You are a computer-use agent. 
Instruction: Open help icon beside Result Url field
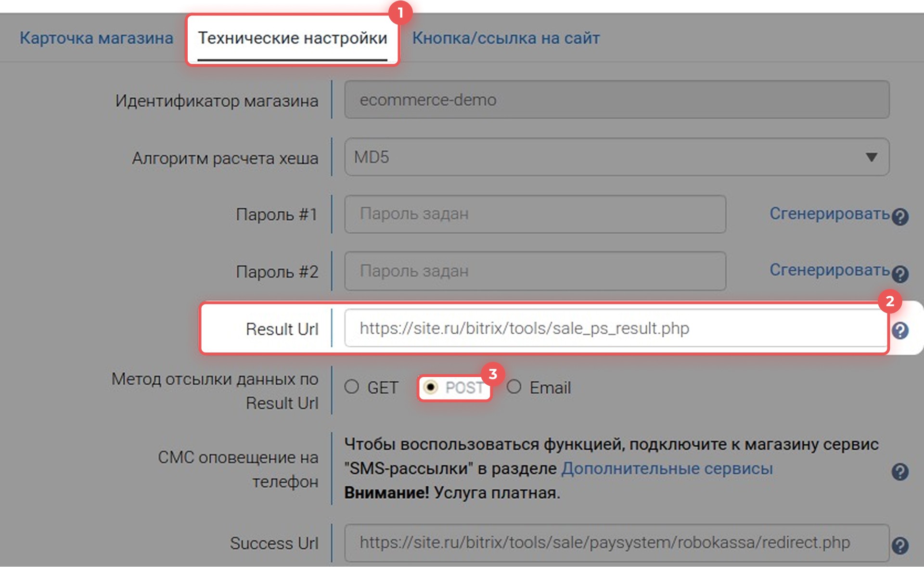click(899, 330)
